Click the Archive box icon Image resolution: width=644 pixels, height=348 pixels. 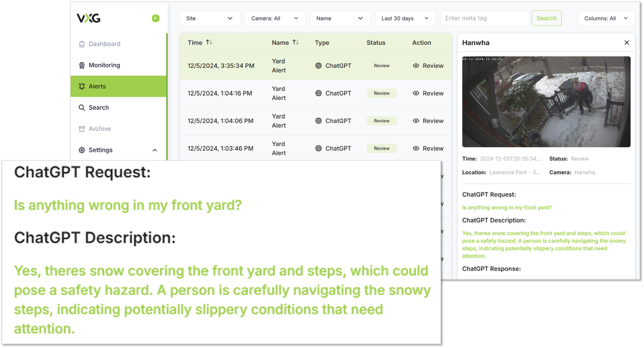pos(82,129)
